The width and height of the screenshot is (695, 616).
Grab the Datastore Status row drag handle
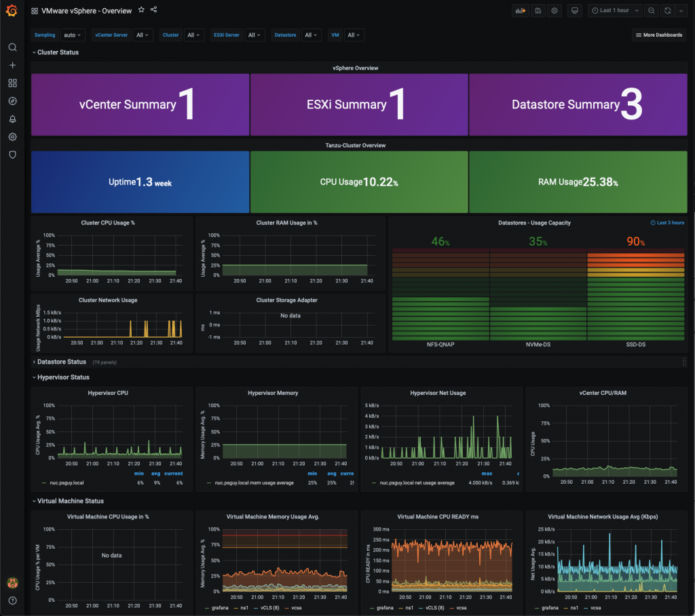pos(684,362)
